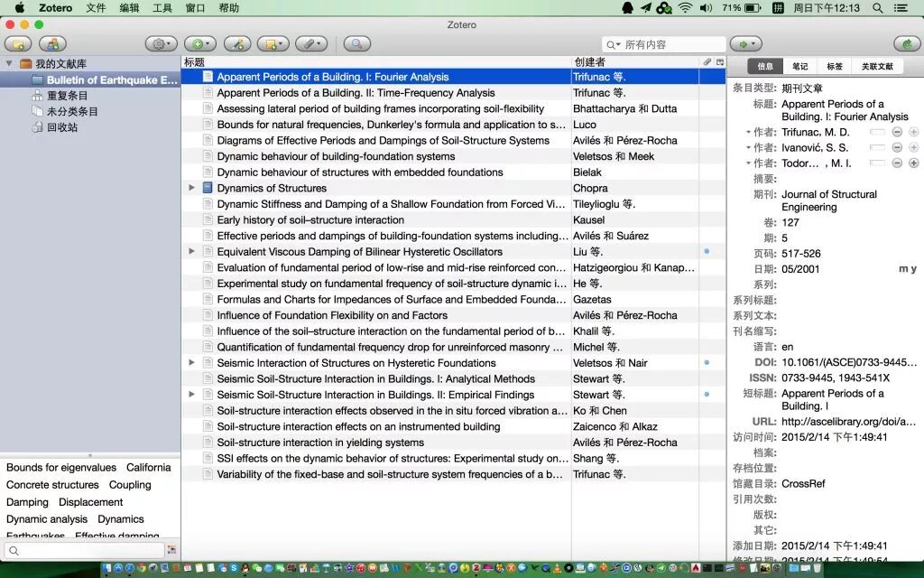Switch to the 信息 tab
924x578 pixels.
765,66
